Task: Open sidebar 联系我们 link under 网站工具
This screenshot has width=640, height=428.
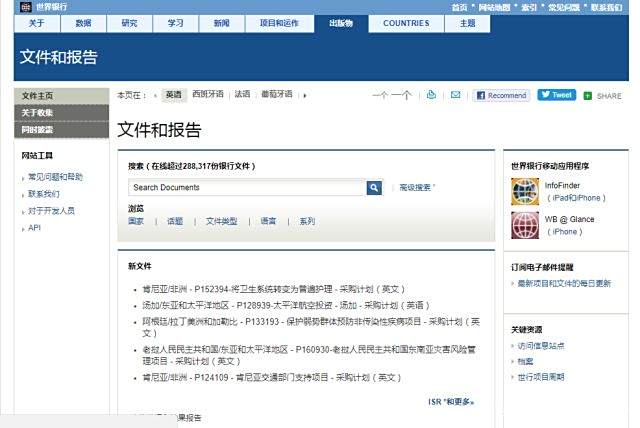Action: 44,194
